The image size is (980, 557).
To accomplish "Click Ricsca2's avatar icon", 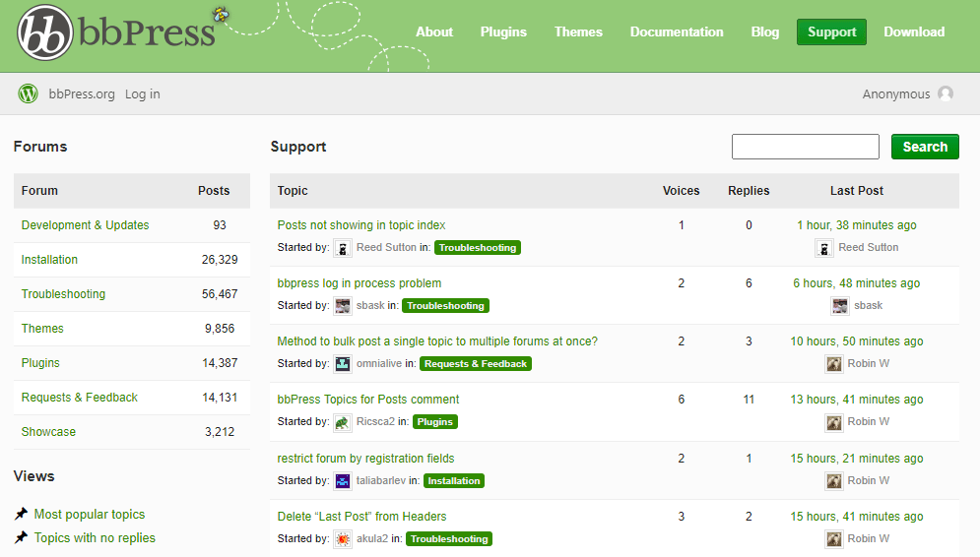I will [x=343, y=422].
